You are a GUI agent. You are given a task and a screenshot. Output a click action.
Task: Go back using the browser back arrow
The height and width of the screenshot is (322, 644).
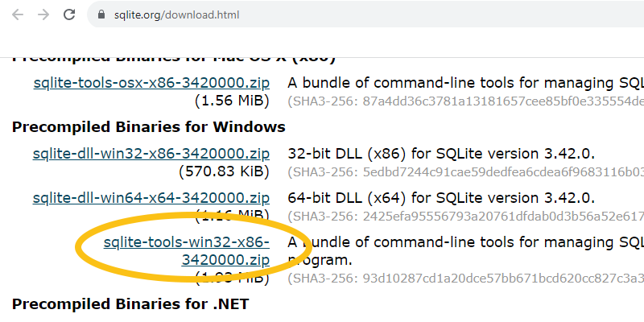(18, 14)
